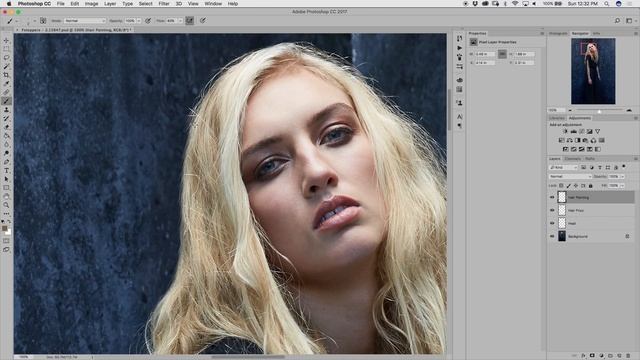Open the Select menu

[145, 4]
